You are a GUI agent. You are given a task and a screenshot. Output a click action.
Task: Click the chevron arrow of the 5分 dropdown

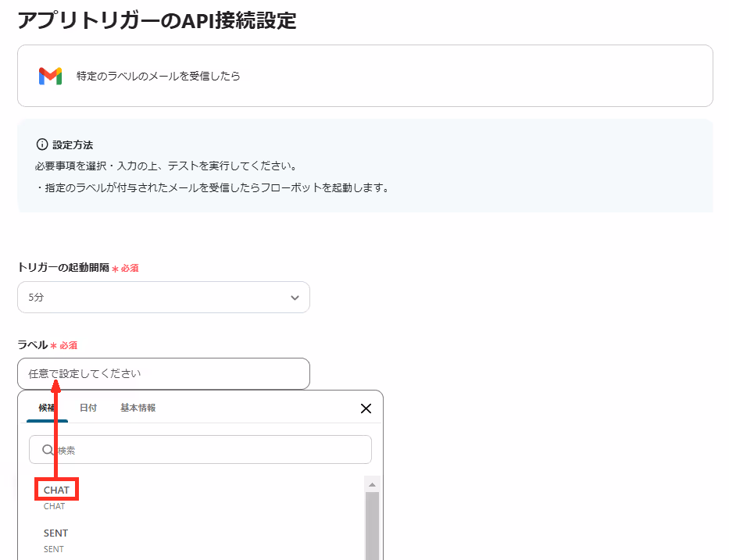click(x=295, y=298)
